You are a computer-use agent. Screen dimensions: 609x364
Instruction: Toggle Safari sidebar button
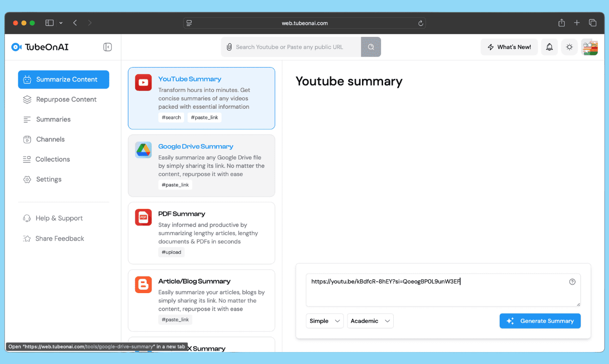click(49, 23)
